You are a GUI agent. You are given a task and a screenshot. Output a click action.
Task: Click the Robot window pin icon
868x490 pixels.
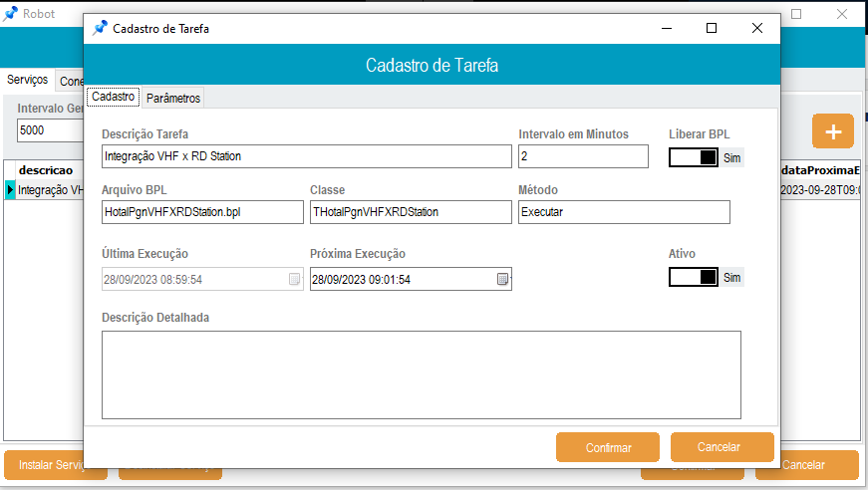tap(11, 14)
